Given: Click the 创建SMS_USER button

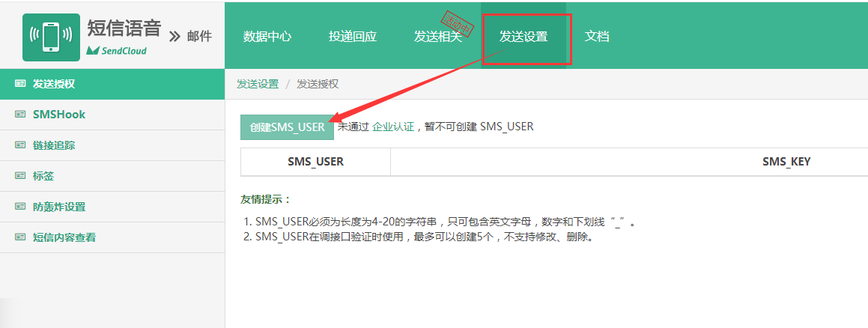Looking at the screenshot, I should click(x=288, y=127).
